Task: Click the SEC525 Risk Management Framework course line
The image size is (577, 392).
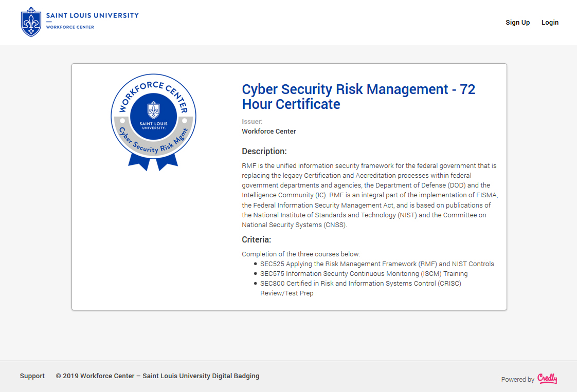Action: point(377,264)
